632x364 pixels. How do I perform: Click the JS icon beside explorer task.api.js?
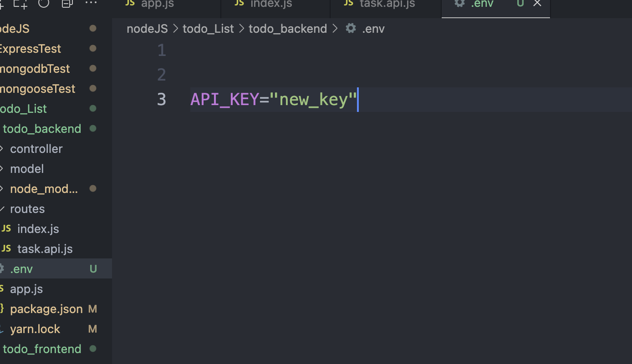[x=6, y=248]
